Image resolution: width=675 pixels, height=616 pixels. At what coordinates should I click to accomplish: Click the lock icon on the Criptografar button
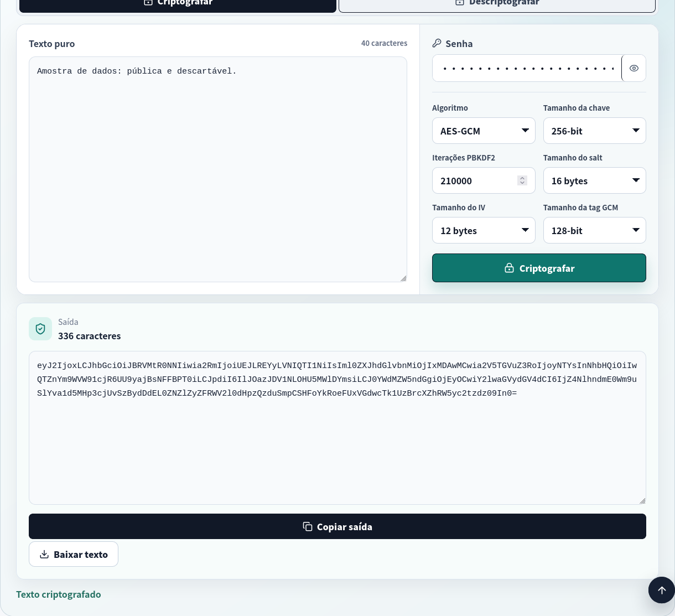(x=509, y=268)
